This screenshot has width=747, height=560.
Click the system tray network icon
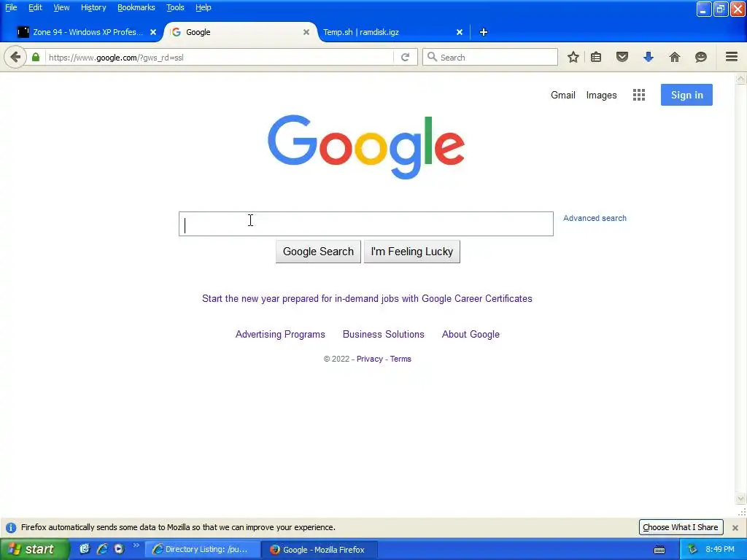tap(693, 550)
